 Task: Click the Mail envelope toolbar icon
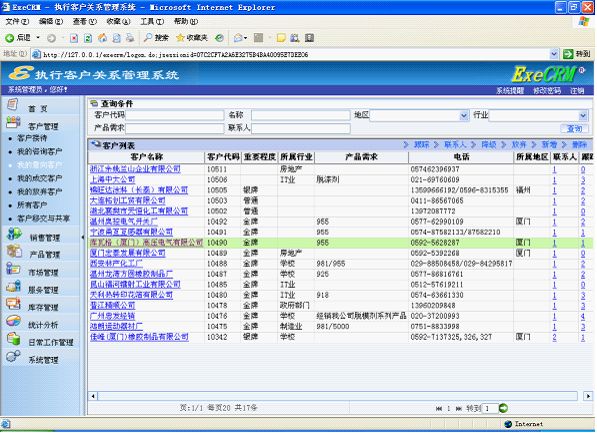click(x=238, y=38)
